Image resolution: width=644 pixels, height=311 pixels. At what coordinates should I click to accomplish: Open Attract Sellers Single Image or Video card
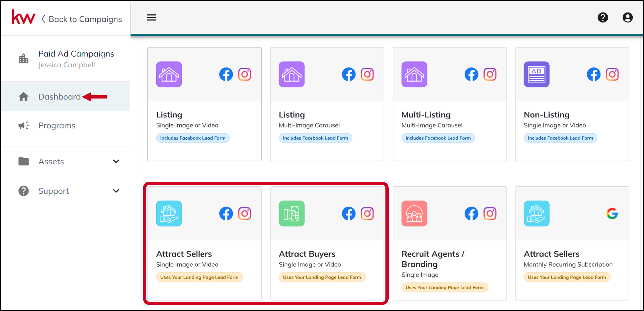pos(204,243)
